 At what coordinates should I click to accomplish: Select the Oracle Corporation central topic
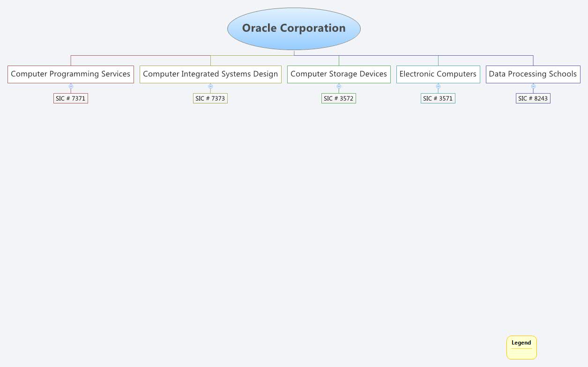click(x=294, y=28)
